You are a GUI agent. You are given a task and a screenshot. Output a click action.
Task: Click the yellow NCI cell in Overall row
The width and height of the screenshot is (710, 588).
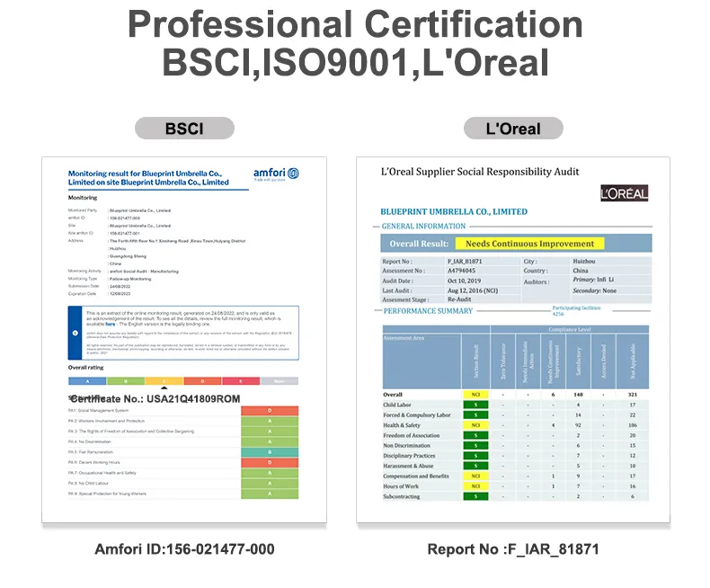click(475, 395)
